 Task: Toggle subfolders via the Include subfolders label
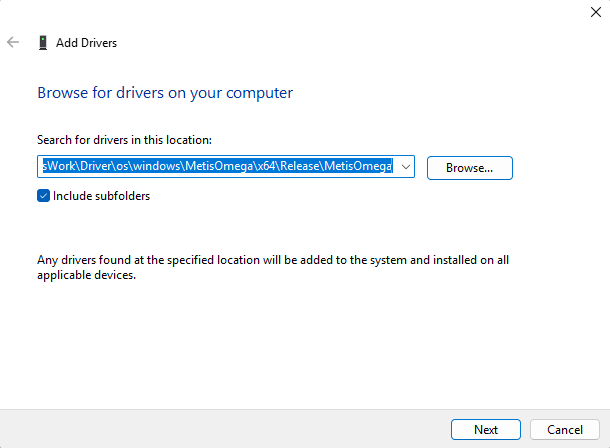click(102, 196)
